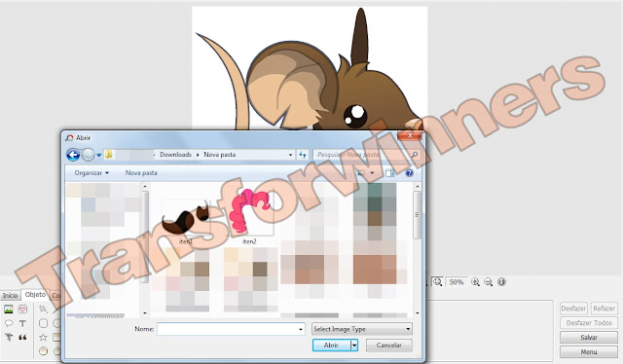Click the file list scroll down arrow
Screen dimensions: 623x364
pos(417,313)
